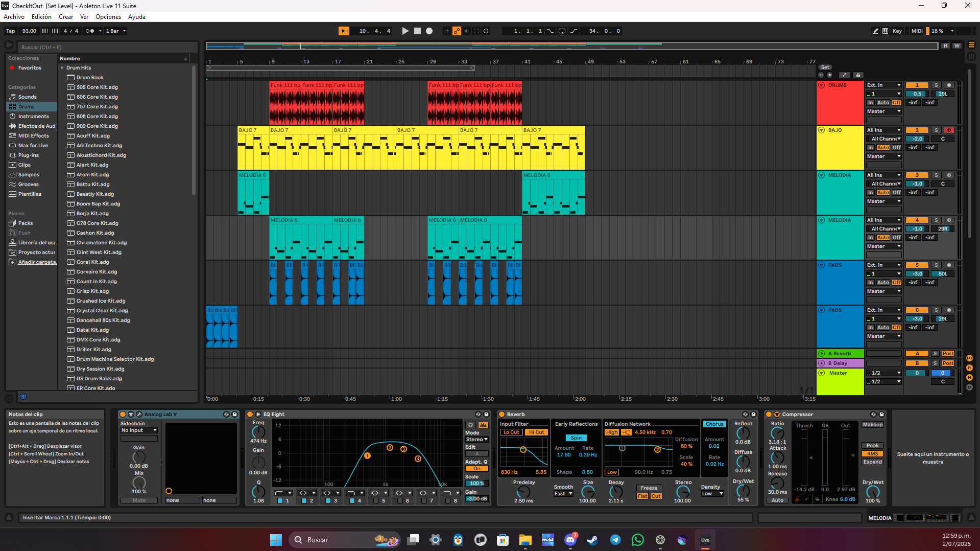Toggle the Draw Mode pencil
The image size is (980, 551).
875,31
